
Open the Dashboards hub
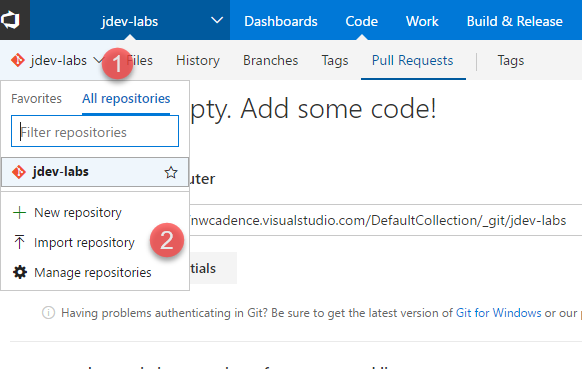(281, 21)
